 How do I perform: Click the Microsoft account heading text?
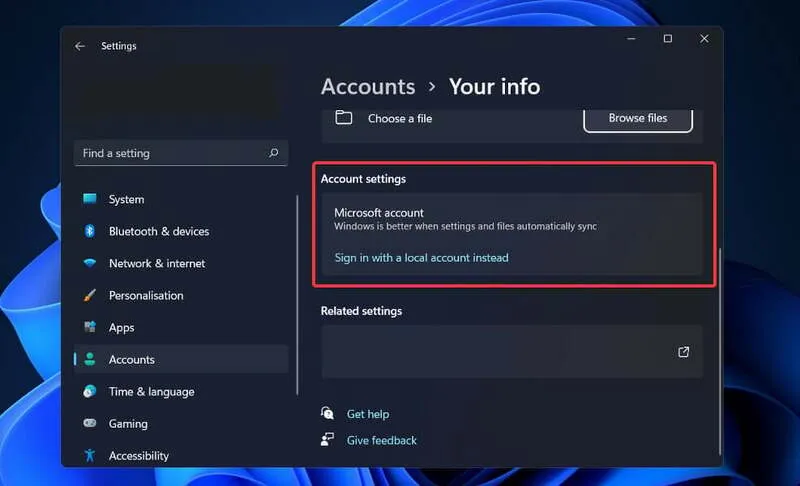[379, 213]
